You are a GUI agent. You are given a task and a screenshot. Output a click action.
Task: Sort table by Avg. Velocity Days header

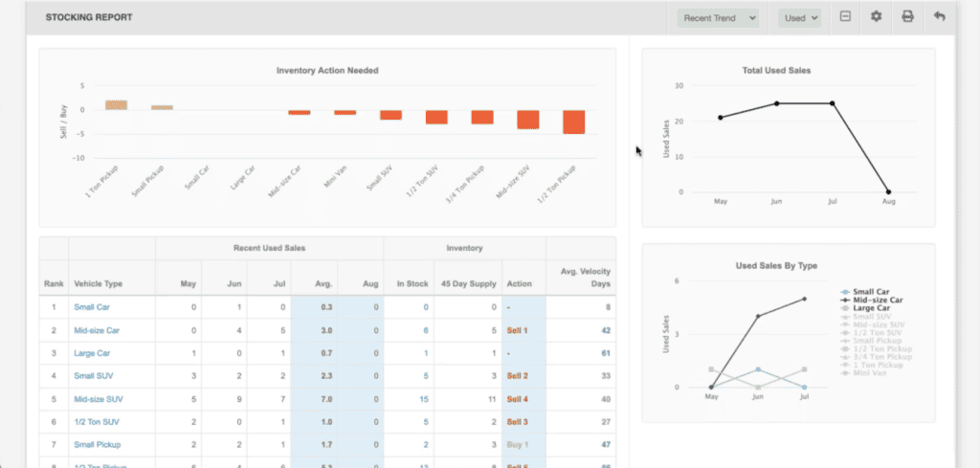(586, 278)
